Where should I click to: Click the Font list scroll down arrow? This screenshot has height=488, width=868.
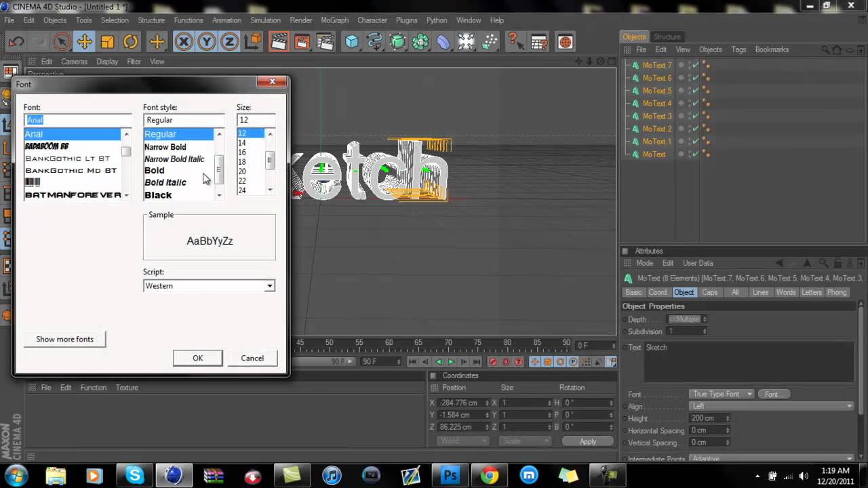126,195
